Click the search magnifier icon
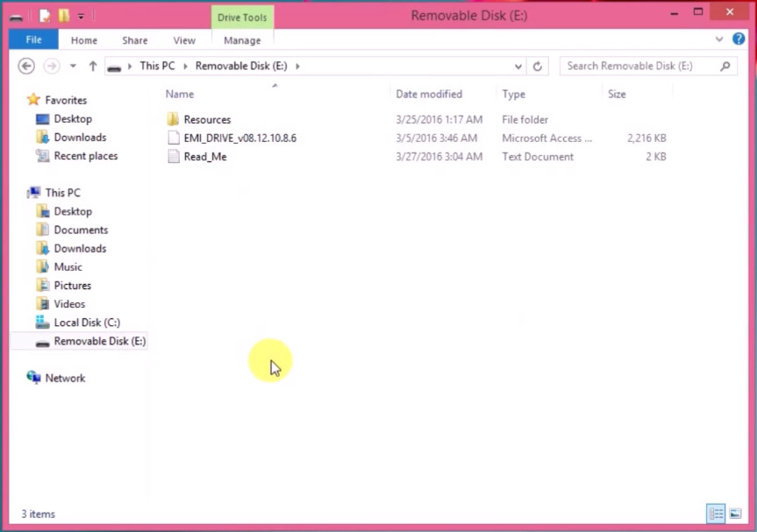This screenshot has height=532, width=757. 725,66
